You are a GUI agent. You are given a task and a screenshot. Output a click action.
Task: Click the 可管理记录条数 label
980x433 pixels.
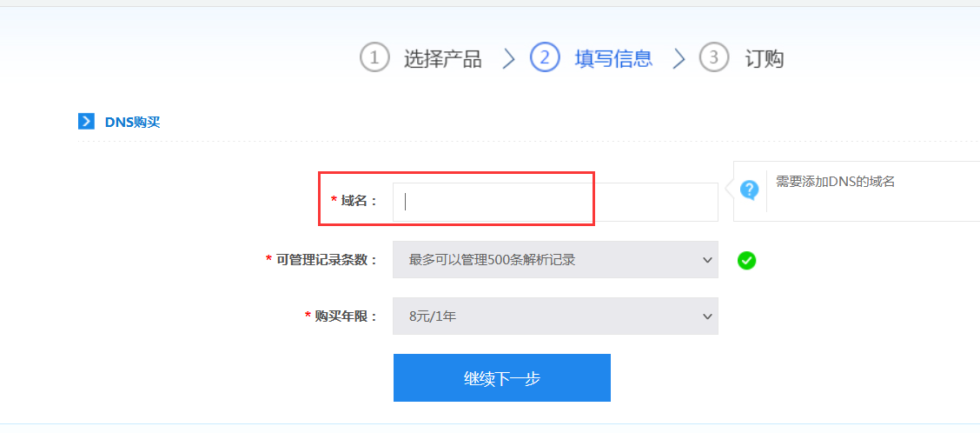(x=327, y=260)
